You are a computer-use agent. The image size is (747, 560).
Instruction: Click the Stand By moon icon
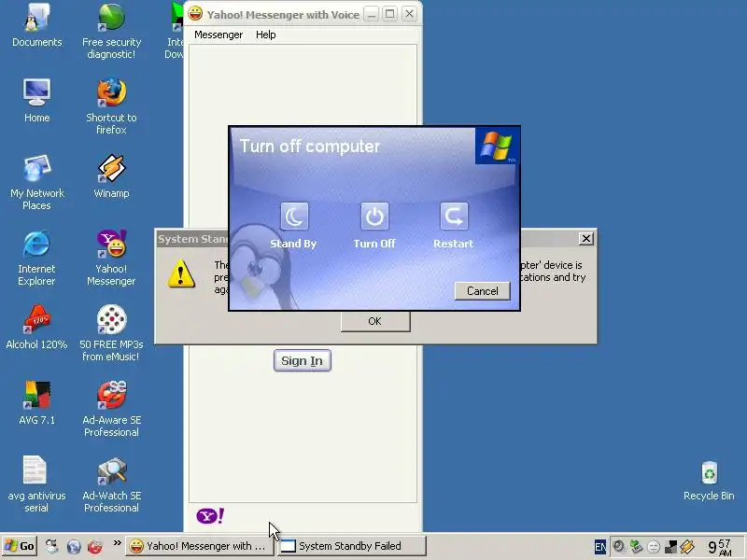[294, 217]
